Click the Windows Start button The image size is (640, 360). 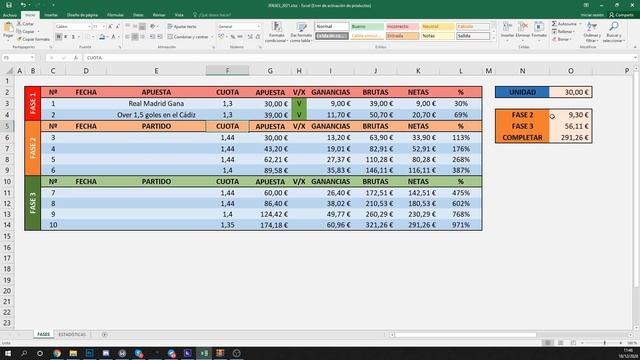(8, 353)
